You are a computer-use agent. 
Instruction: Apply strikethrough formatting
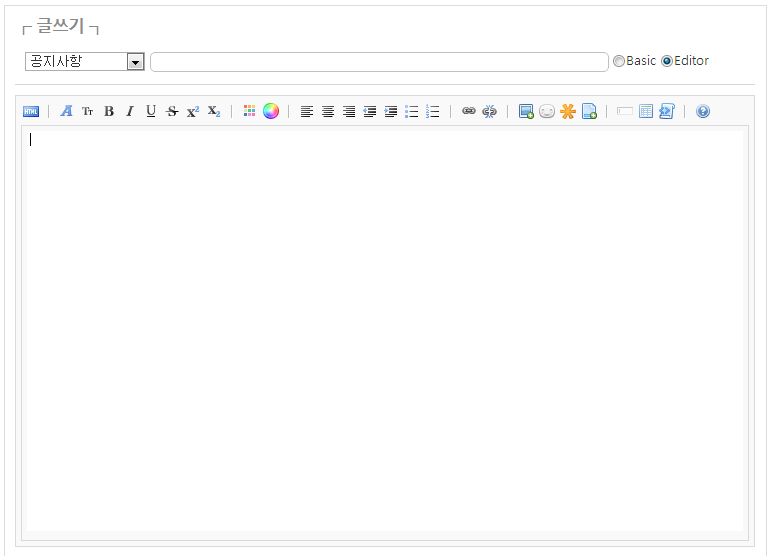(x=172, y=112)
